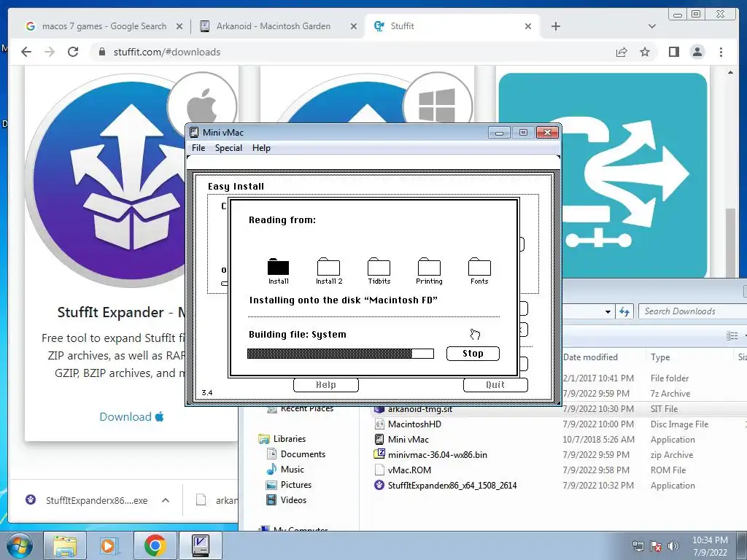The width and height of the screenshot is (747, 560).
Task: Change Explorer view icon
Action: [732, 335]
